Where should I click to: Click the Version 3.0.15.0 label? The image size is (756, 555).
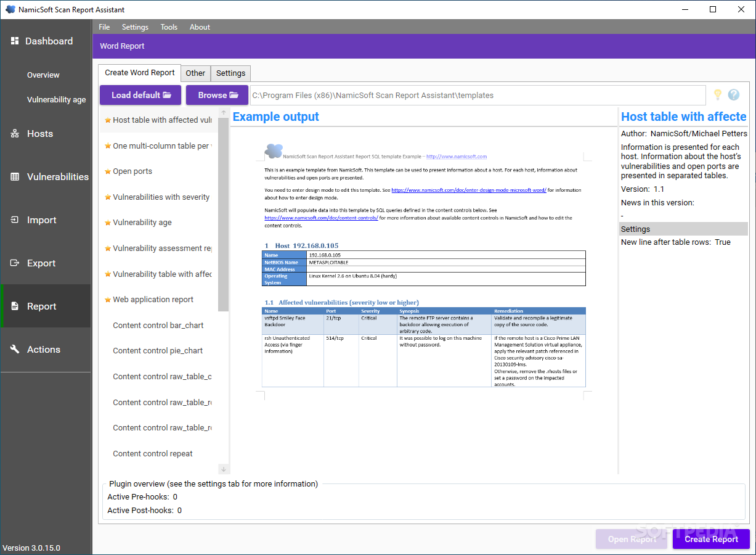point(31,548)
